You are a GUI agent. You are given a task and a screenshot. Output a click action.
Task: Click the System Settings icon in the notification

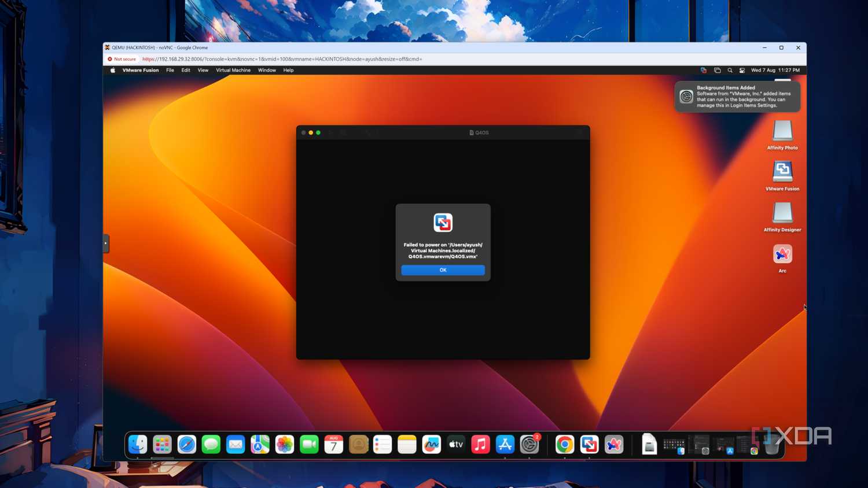click(686, 97)
